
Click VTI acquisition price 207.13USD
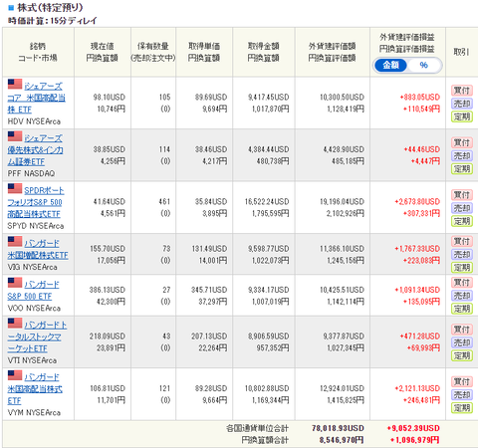click(x=209, y=336)
